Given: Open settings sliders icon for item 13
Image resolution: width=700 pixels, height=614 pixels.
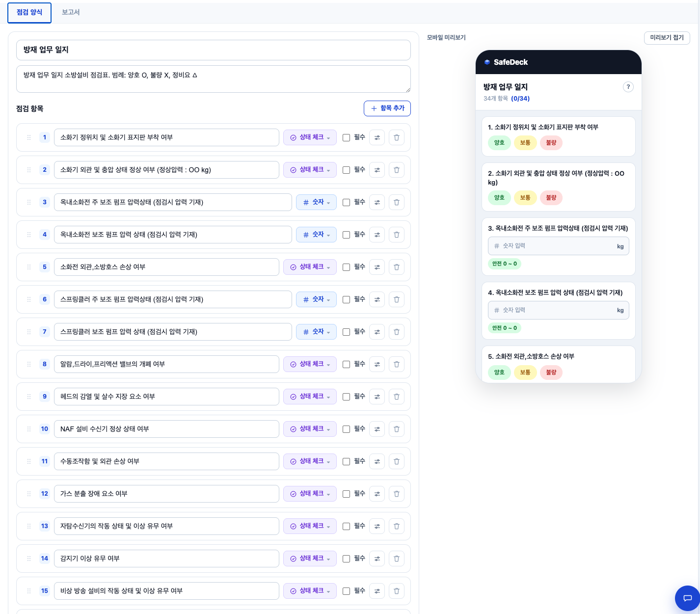Looking at the screenshot, I should point(377,526).
